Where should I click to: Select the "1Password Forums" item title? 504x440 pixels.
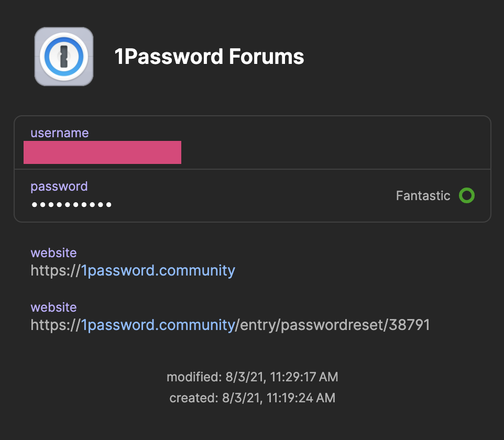[x=209, y=57]
